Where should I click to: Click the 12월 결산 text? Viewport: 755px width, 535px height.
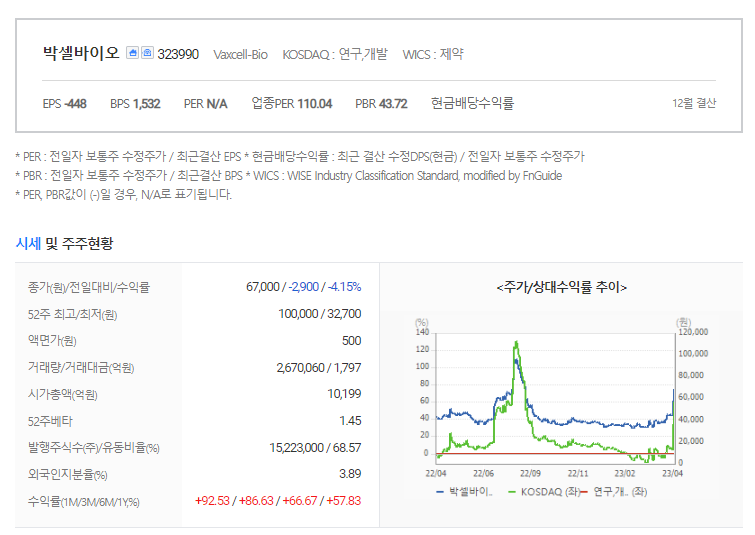pyautogui.click(x=694, y=103)
